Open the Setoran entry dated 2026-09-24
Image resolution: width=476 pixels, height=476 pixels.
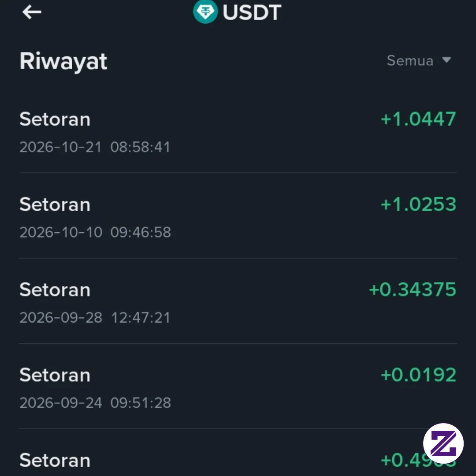238,387
